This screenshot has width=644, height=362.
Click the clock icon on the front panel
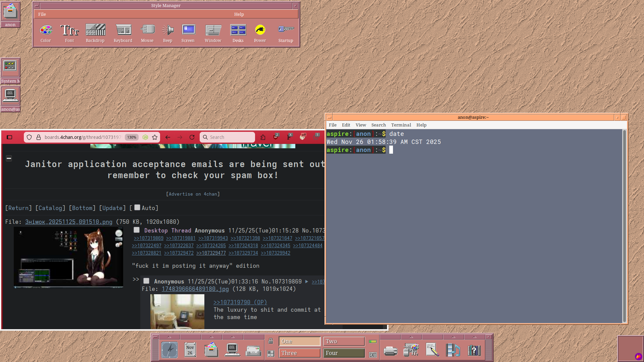click(169, 350)
